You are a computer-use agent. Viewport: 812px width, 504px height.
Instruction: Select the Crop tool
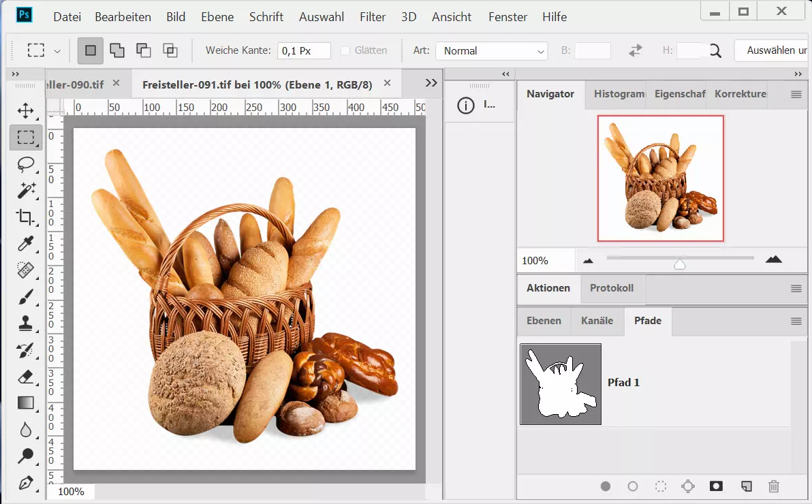point(25,217)
